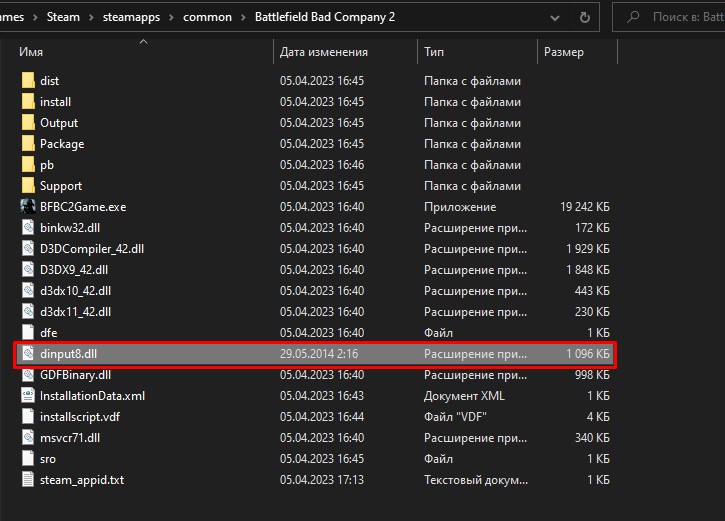The height and width of the screenshot is (521, 725).
Task: Select the InstallationData.xml file name
Action: tap(92, 396)
